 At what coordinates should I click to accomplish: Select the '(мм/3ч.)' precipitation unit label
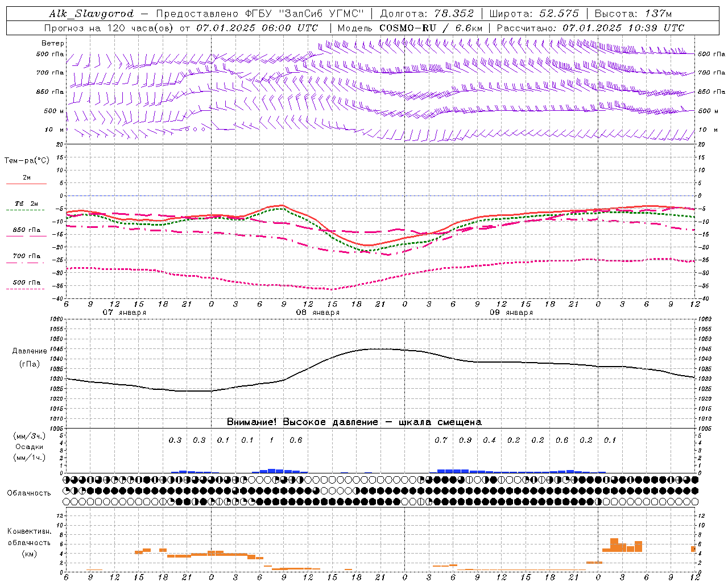[29, 436]
